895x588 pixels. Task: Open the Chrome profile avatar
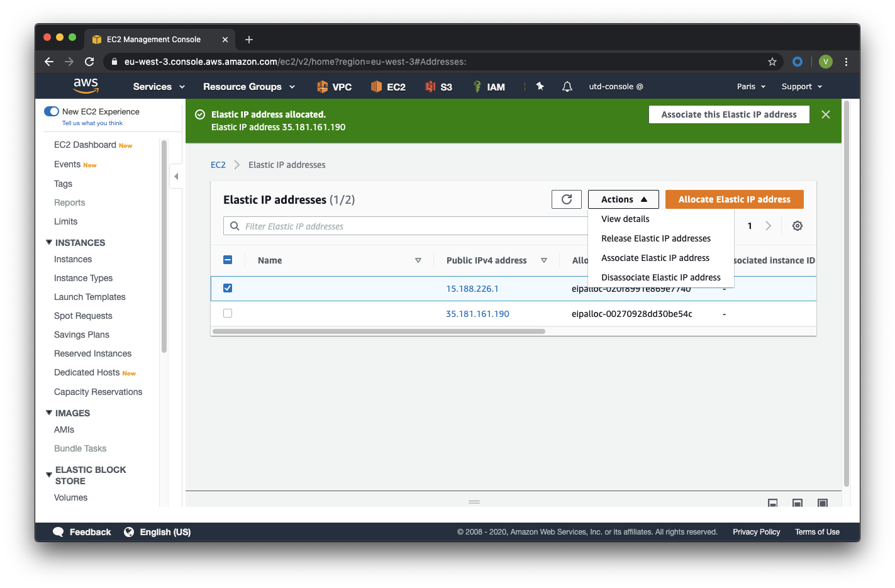coord(826,62)
